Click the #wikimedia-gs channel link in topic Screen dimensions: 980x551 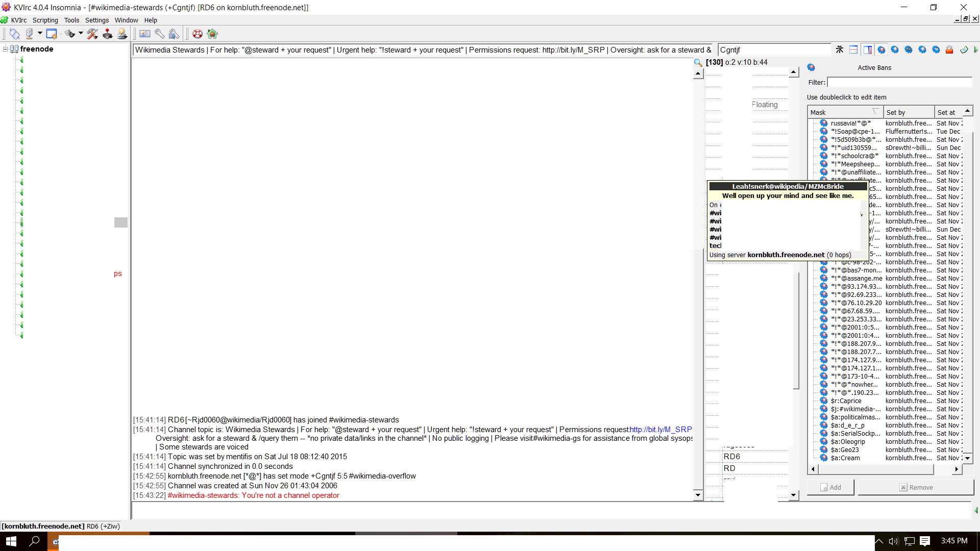pyautogui.click(x=558, y=438)
